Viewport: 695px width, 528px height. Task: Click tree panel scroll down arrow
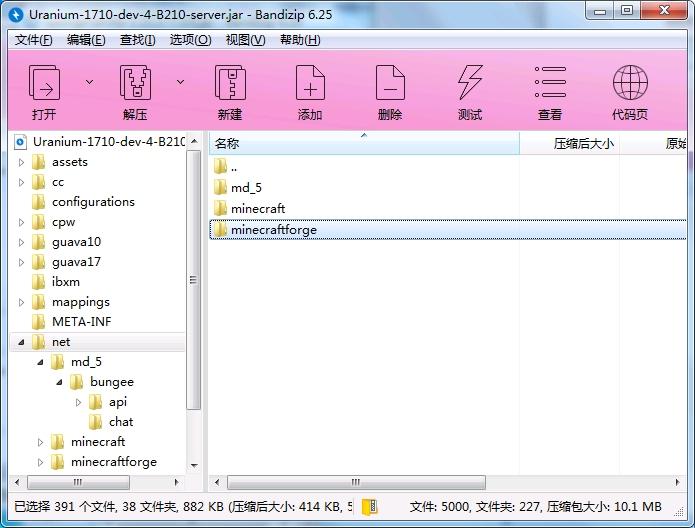pos(194,465)
